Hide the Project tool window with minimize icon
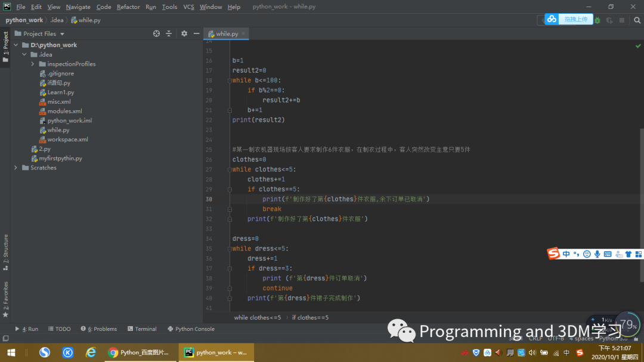Viewport: 644px width, 362px height. [x=196, y=34]
